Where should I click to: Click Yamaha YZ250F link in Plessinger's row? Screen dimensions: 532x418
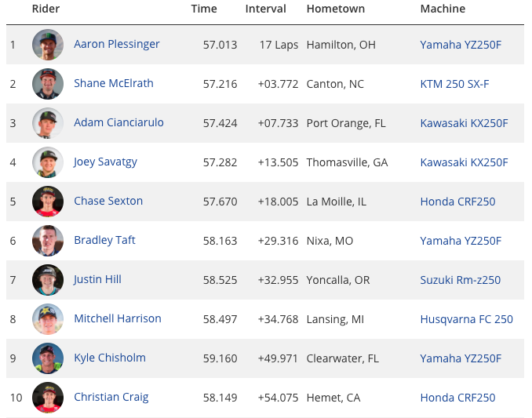pos(461,45)
